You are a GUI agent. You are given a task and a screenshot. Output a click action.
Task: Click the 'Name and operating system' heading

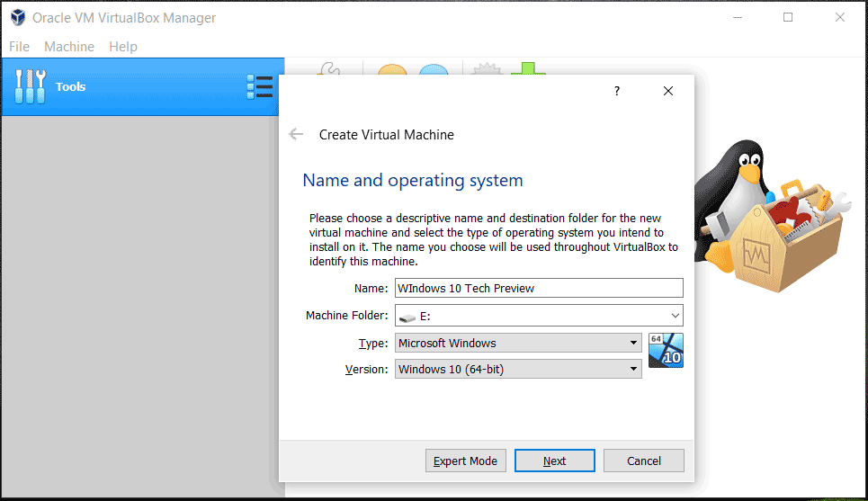coord(412,181)
